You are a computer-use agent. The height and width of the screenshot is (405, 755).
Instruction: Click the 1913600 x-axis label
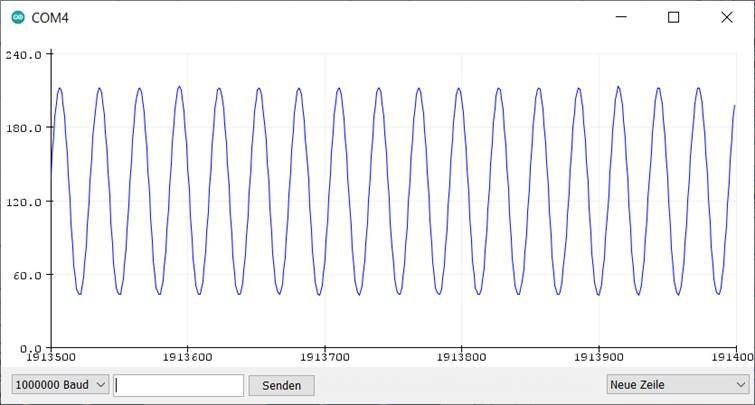pyautogui.click(x=187, y=356)
